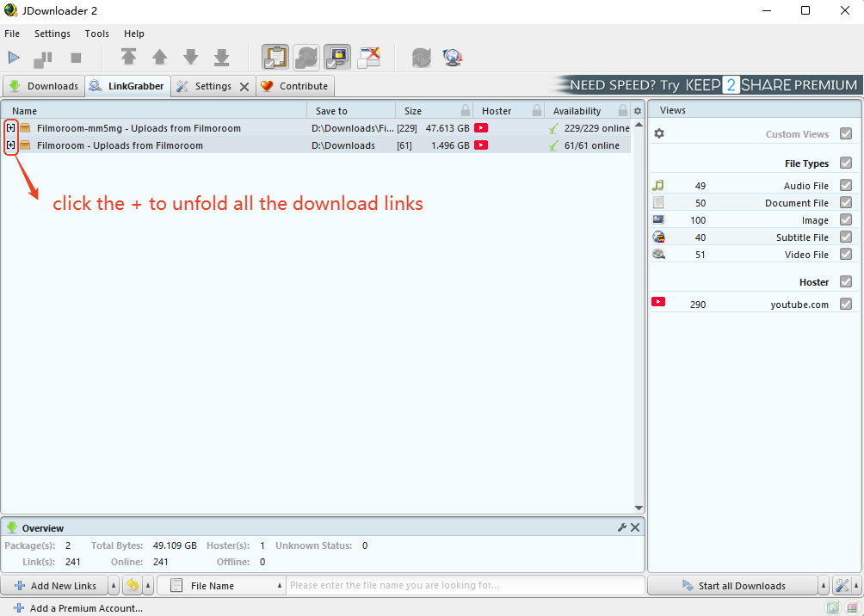
Task: Click the reconnect globe icon in toolbar
Action: click(453, 58)
